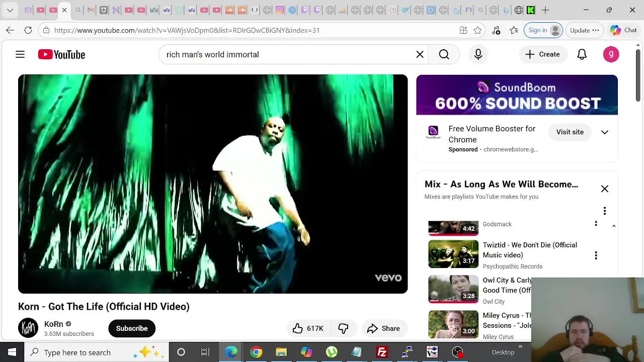Clear the YouTube search query with the X
The width and height of the screenshot is (644, 362).
[x=420, y=54]
